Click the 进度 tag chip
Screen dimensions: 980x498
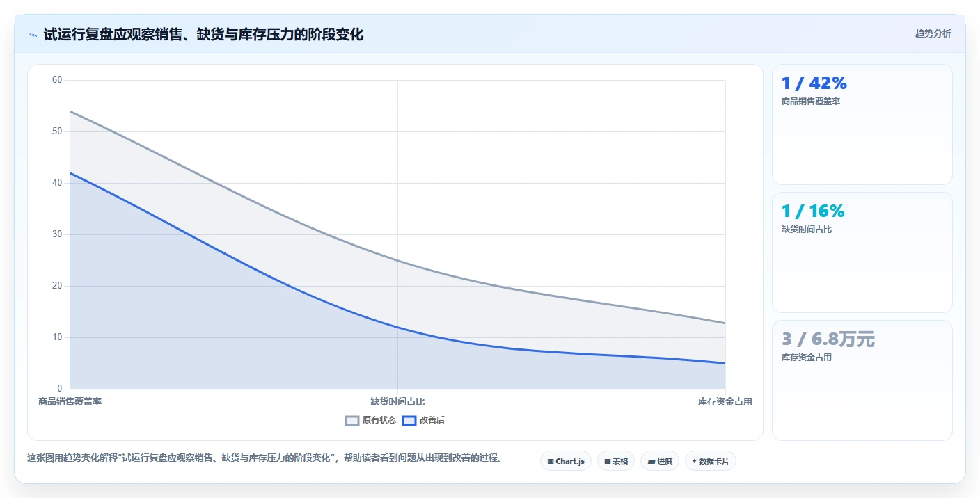[660, 461]
